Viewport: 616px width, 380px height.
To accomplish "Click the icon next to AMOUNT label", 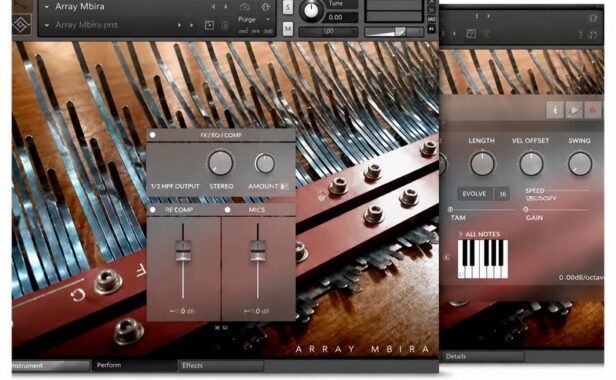I will (285, 187).
